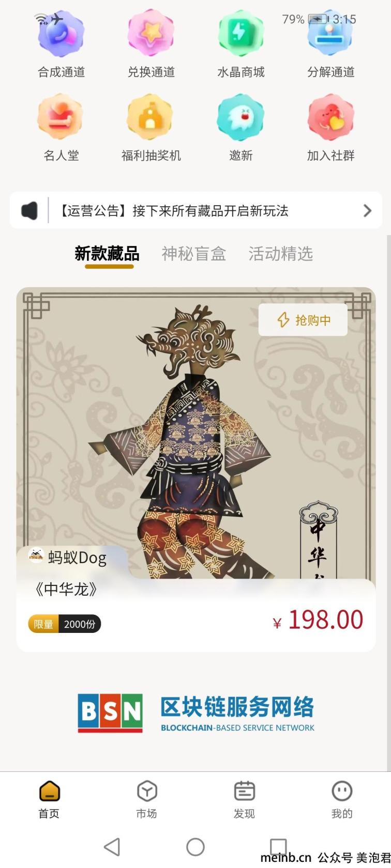Open the 名人堂 hall of fame icon

(61, 117)
